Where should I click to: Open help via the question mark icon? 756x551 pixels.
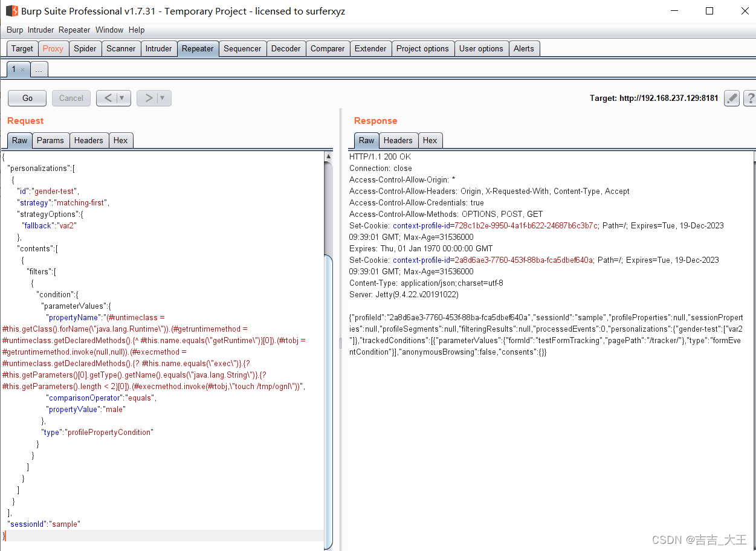pos(750,98)
